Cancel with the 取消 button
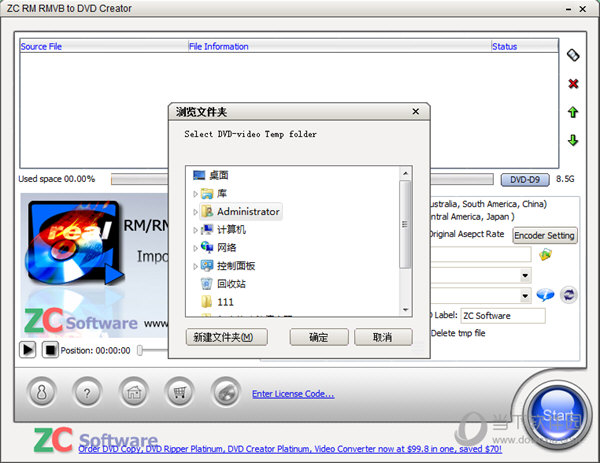 tap(383, 337)
